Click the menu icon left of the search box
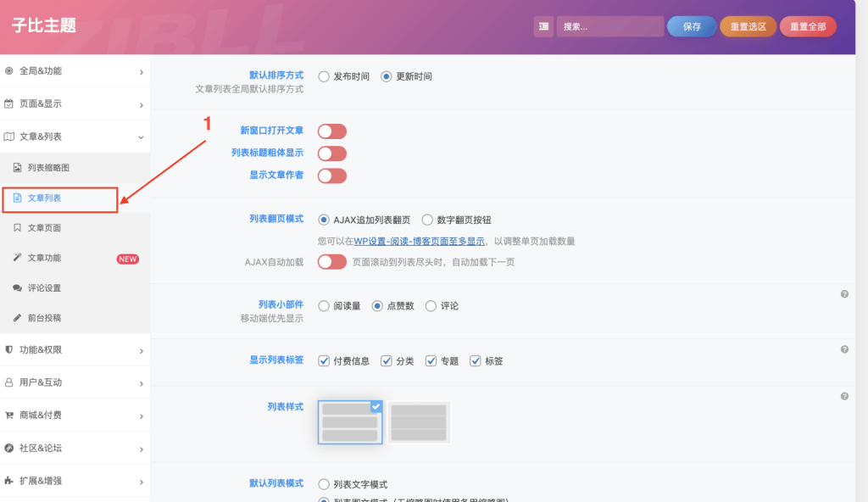The image size is (868, 502). click(x=542, y=26)
